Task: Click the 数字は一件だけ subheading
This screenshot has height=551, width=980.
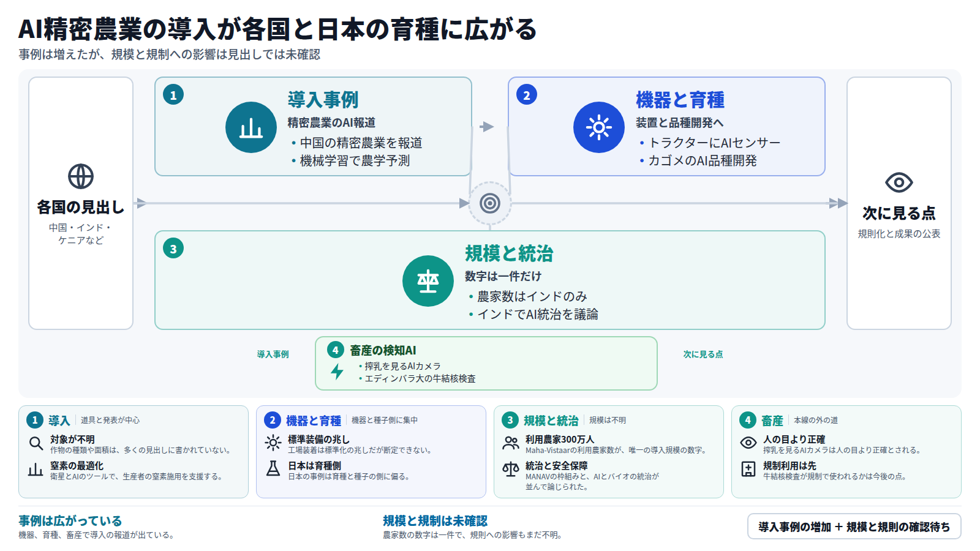Action: (x=503, y=276)
